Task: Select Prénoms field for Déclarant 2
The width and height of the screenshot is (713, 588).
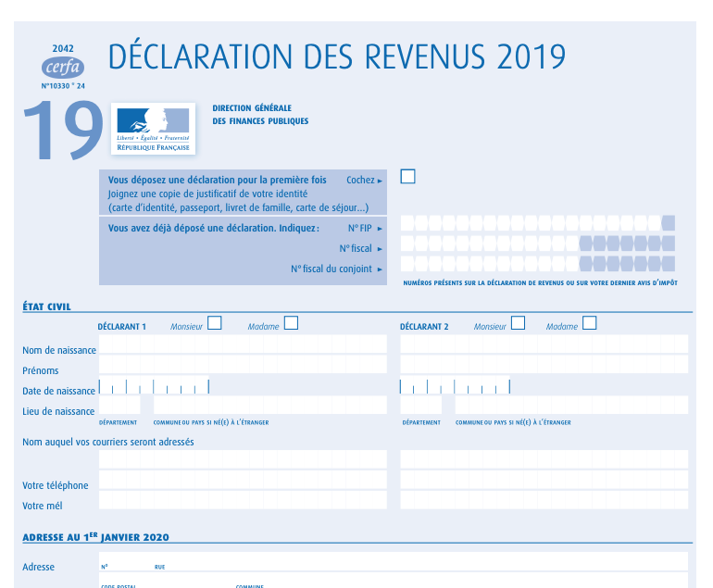Action: click(544, 364)
